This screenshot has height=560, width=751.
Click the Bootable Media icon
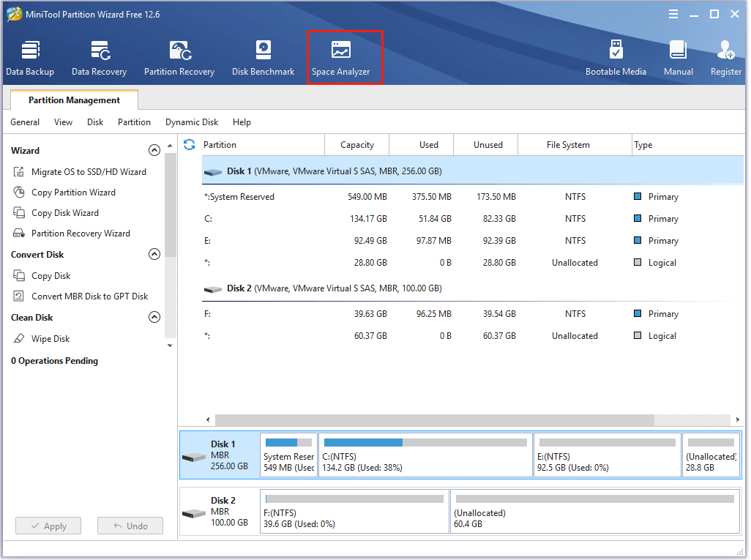coord(616,58)
